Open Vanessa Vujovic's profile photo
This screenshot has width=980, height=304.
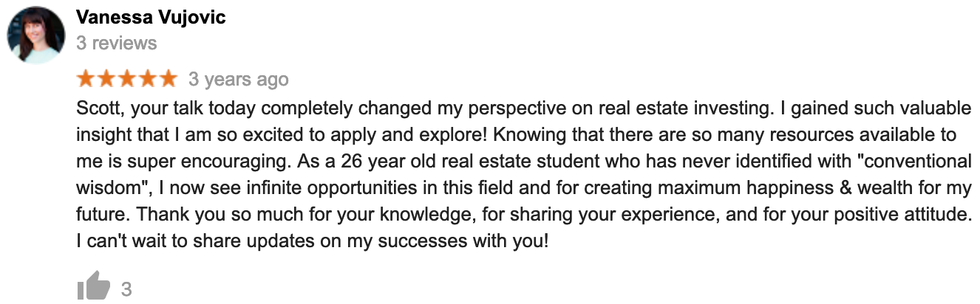[x=36, y=34]
